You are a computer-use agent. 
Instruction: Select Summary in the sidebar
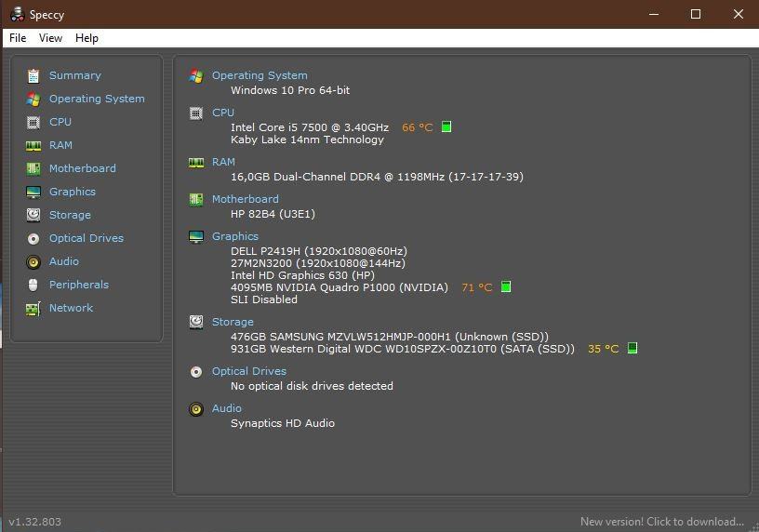pyautogui.click(x=75, y=75)
